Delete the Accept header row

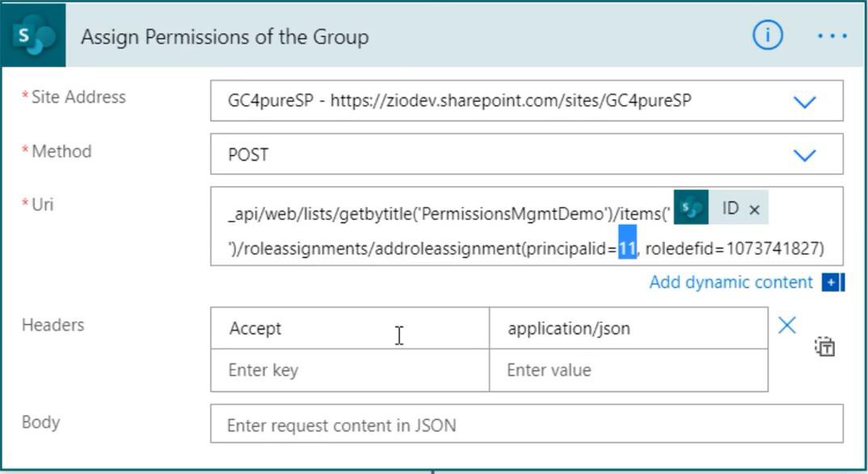point(786,325)
